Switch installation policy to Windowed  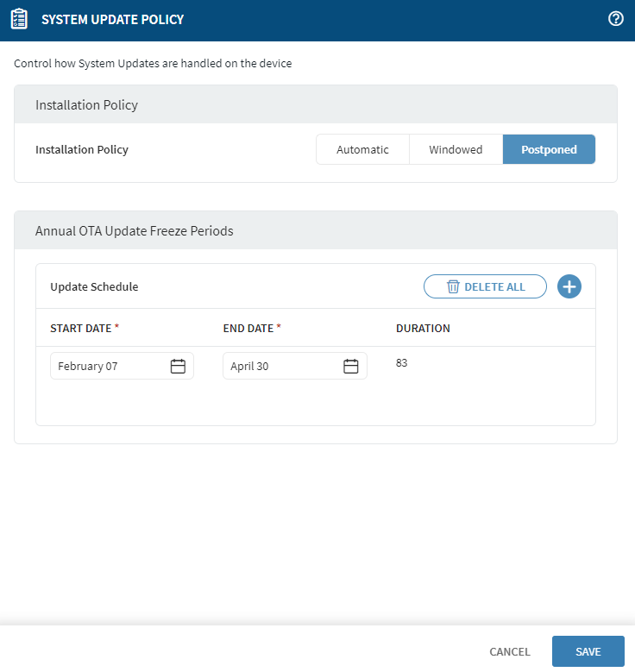tap(456, 149)
